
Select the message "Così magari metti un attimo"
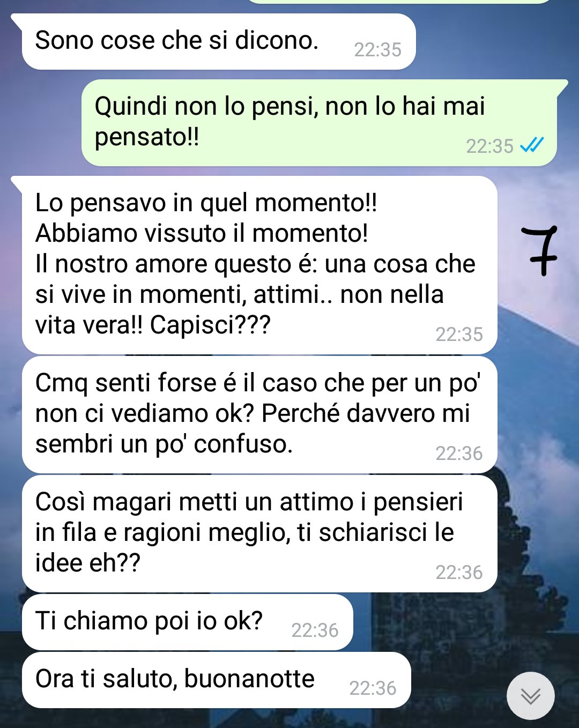pos(259,533)
